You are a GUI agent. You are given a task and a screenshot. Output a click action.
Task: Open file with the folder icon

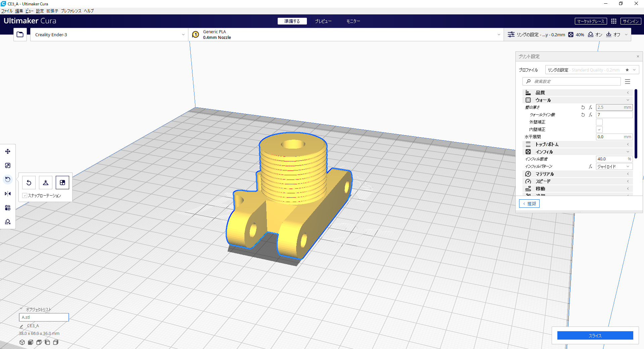(x=20, y=35)
